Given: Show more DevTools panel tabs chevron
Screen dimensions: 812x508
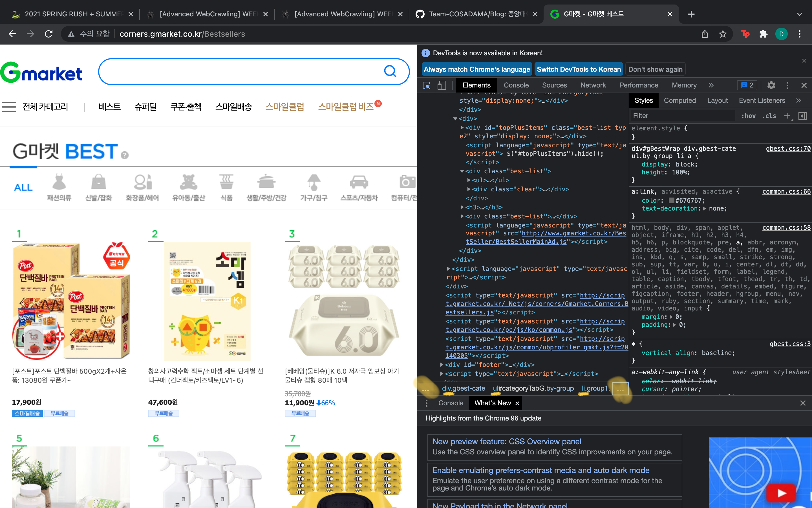Looking at the screenshot, I should click(711, 85).
